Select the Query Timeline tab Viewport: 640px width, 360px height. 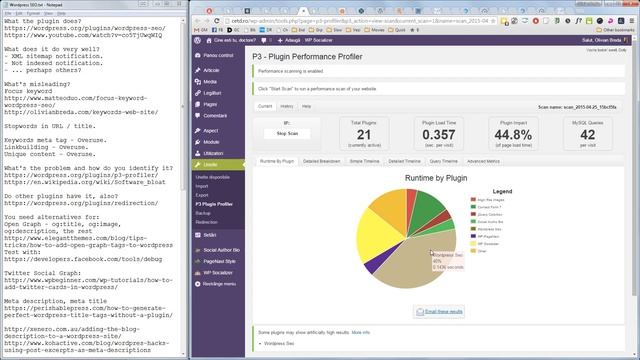(444, 161)
